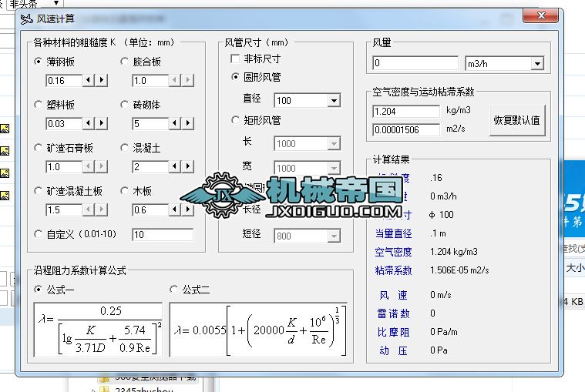
Task: Increase the 砖砌体 value 5
Action: point(188,123)
